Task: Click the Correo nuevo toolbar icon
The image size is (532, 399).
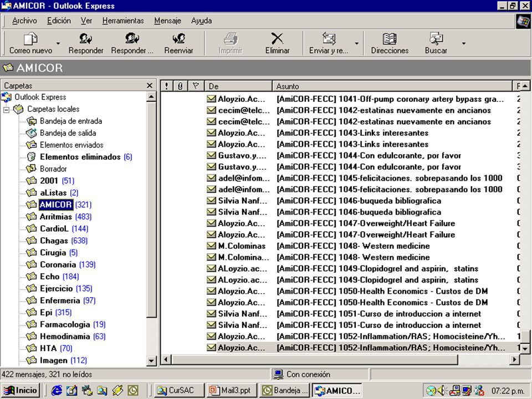Action: pos(30,39)
